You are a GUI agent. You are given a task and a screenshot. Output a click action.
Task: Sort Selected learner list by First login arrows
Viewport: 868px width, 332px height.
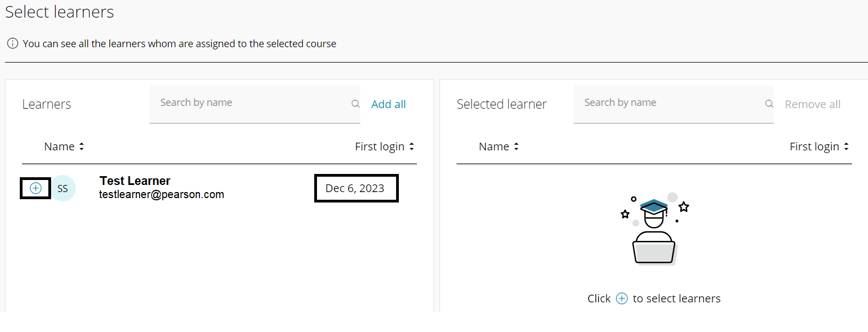pos(847,147)
